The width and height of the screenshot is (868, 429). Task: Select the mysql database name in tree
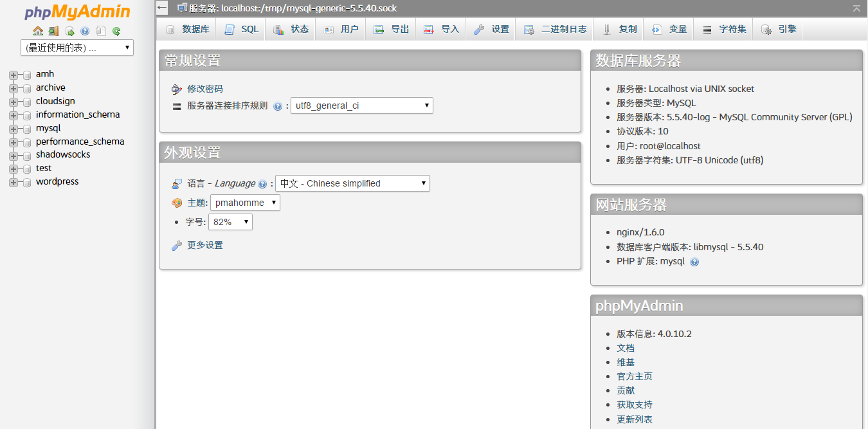(x=48, y=129)
